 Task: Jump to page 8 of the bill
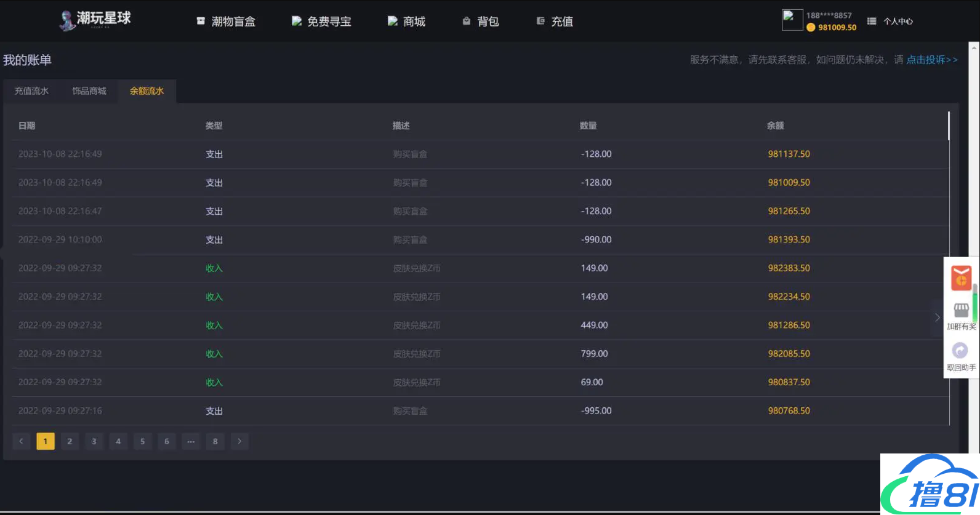click(x=215, y=441)
